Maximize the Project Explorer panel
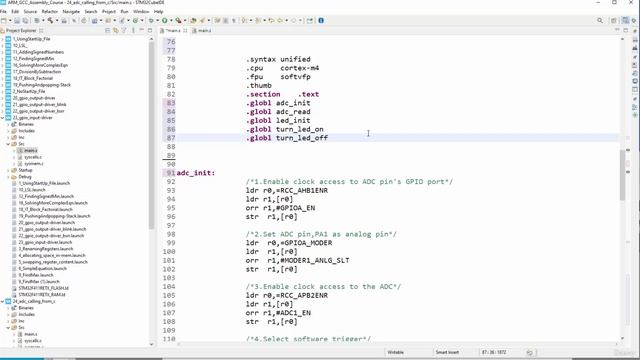The image size is (640, 360). coord(150,31)
